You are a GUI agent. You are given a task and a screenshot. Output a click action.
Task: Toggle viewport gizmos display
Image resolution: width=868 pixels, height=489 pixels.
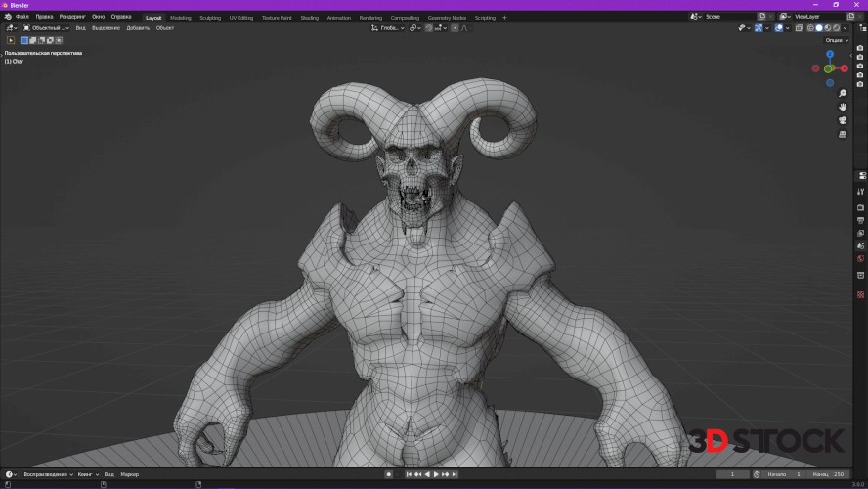pyautogui.click(x=759, y=28)
